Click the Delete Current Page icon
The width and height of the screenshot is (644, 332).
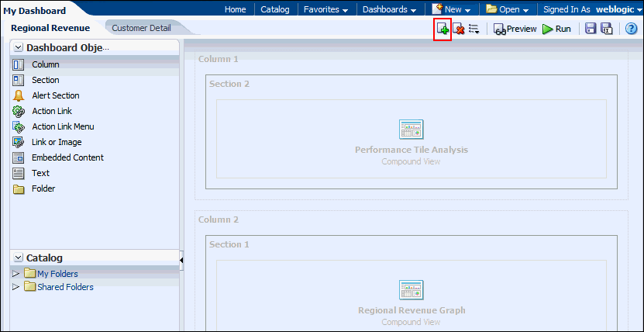click(459, 29)
